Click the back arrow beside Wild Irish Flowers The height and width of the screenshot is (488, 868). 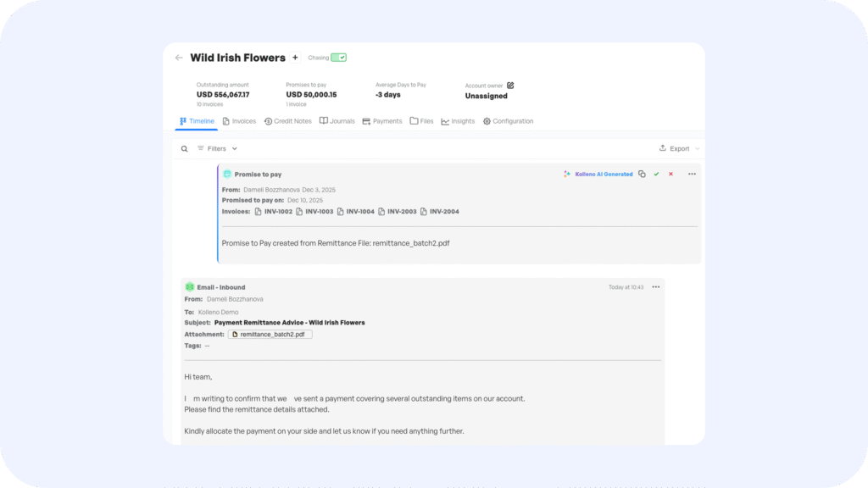point(179,58)
